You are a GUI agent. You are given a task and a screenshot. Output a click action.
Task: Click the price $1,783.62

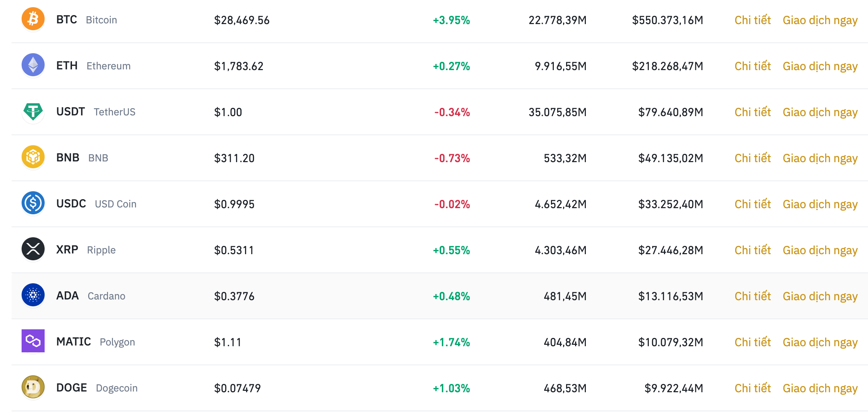(239, 66)
